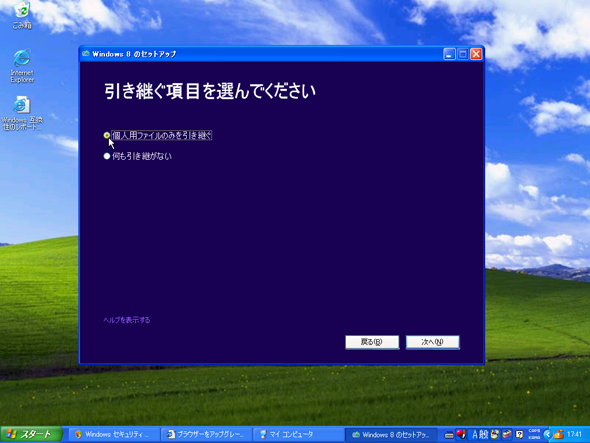Screen dimensions: 590x443
Task: Click the 戻る(B) button
Action: click(372, 342)
